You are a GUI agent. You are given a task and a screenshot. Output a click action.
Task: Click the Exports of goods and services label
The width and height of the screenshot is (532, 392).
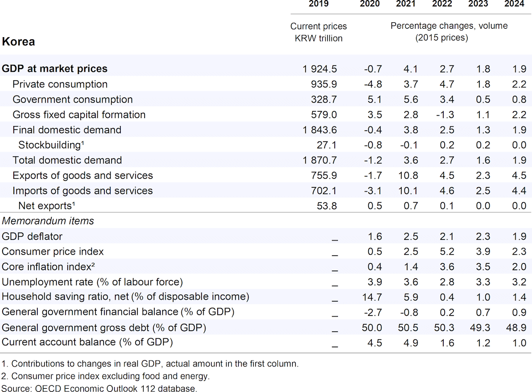[83, 176]
